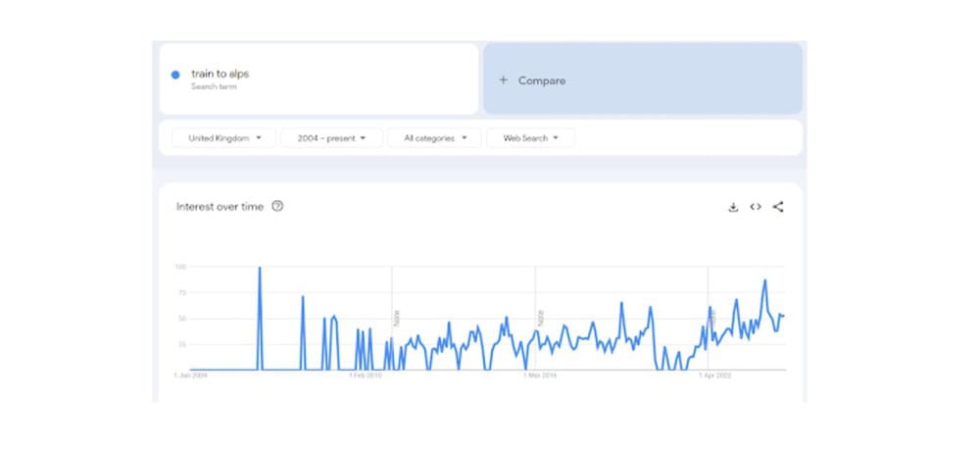This screenshot has width=980, height=455.
Task: Click the blue dot beside train to alps
Action: [175, 75]
